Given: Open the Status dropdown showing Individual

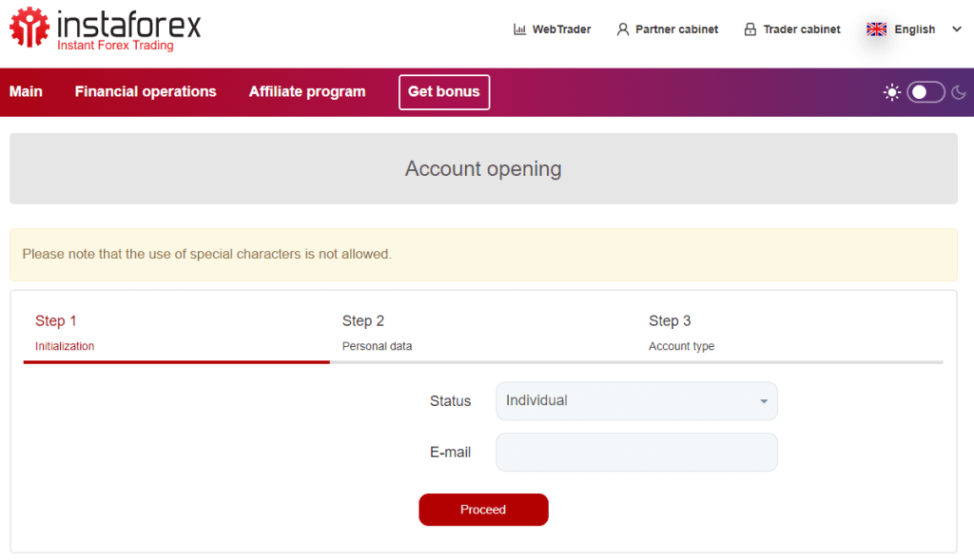Looking at the screenshot, I should pyautogui.click(x=636, y=401).
